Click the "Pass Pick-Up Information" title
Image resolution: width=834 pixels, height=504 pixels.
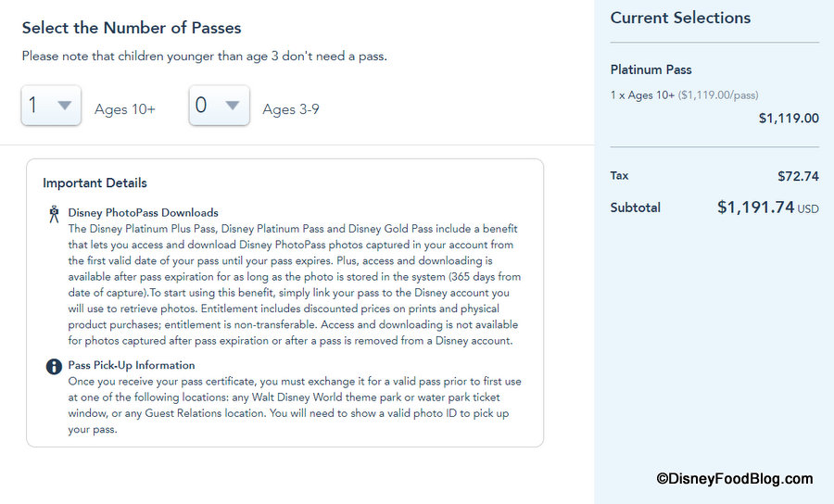(x=132, y=365)
